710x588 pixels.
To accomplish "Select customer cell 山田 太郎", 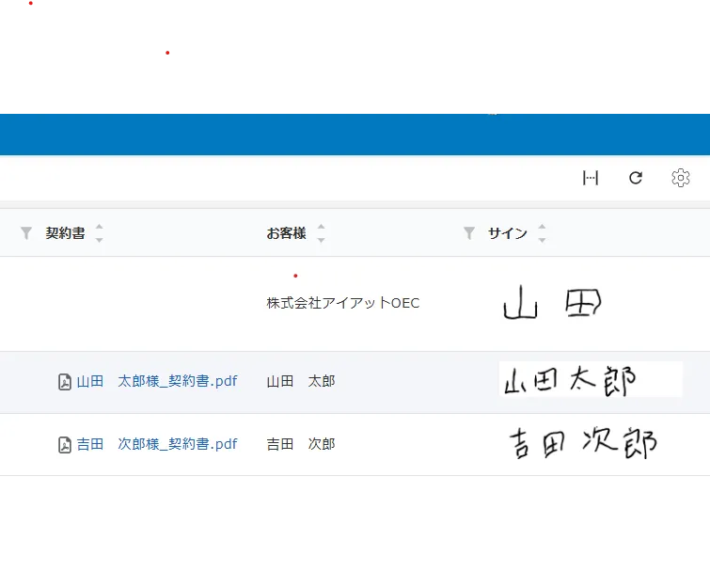I will (x=301, y=381).
